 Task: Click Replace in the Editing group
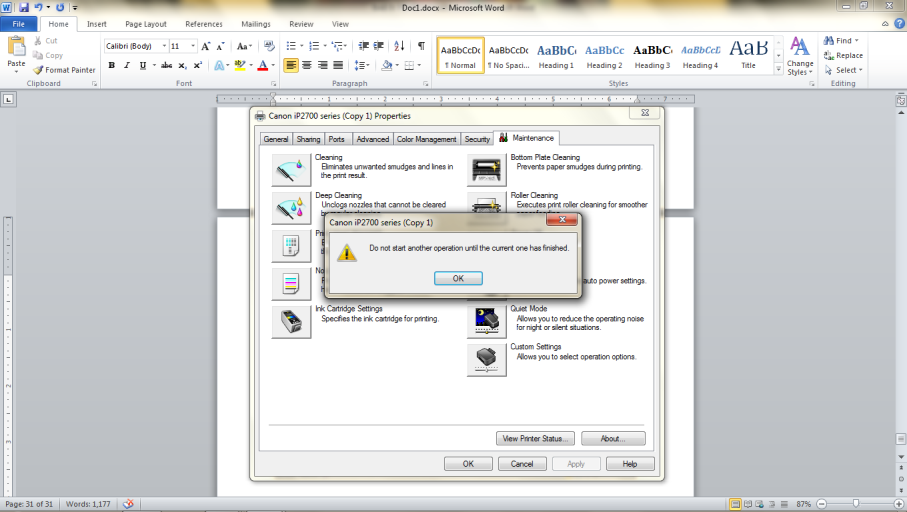(843, 56)
